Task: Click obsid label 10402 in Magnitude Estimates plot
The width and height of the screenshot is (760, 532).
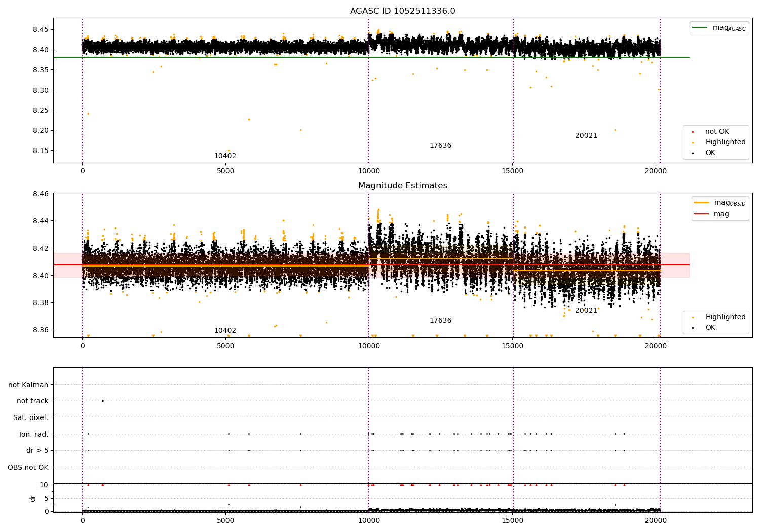Action: [x=225, y=331]
